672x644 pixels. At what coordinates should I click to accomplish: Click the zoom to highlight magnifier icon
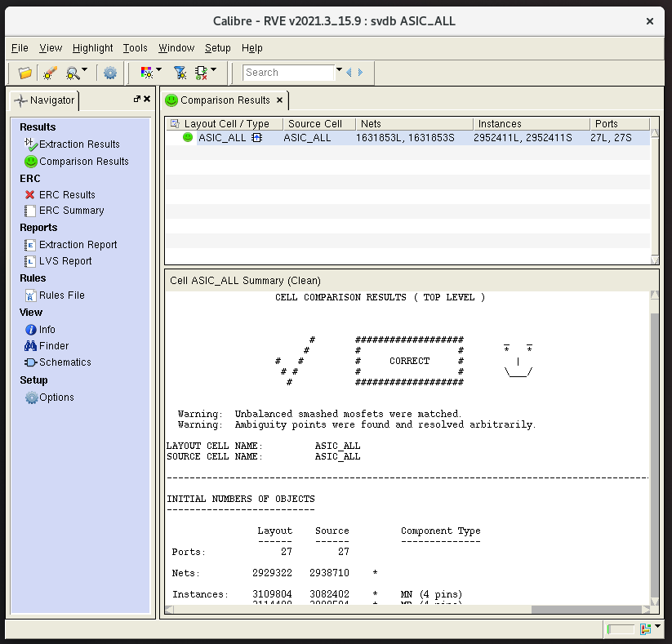[x=73, y=73]
